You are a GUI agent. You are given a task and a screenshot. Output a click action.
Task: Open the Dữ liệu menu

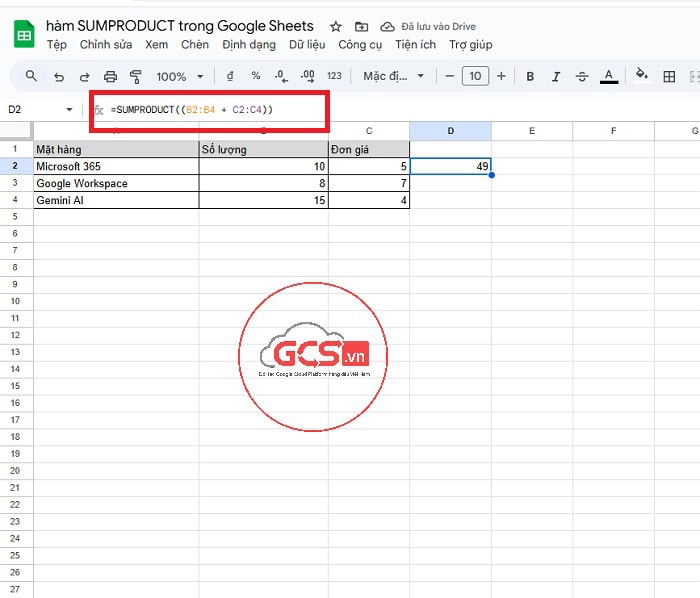[308, 45]
